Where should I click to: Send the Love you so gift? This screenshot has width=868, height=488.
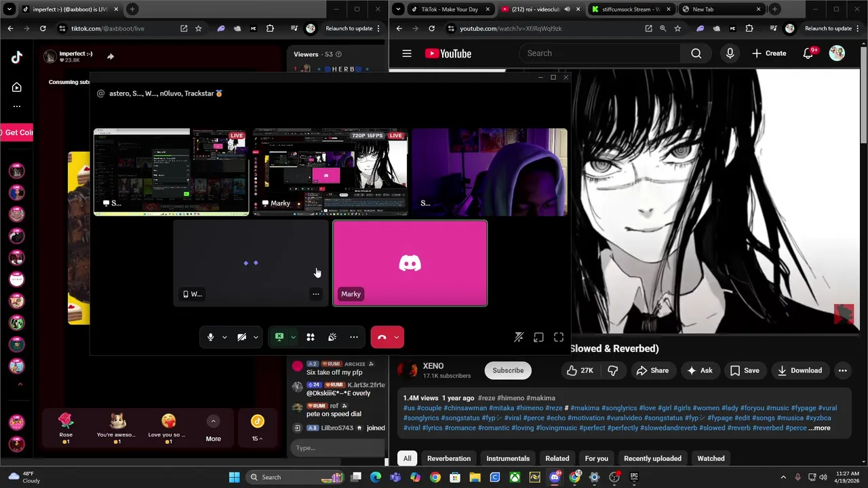pos(168,429)
